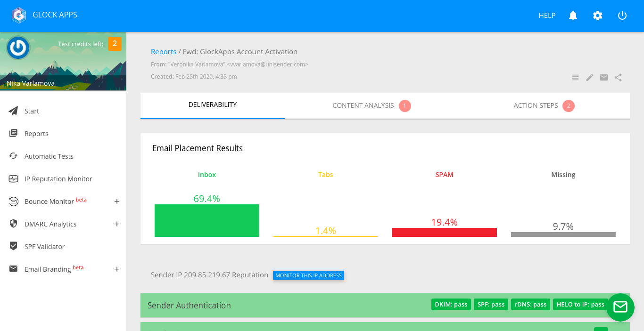Click the Email Placement Results heading
Screen dimensions: 644x331
click(x=198, y=148)
